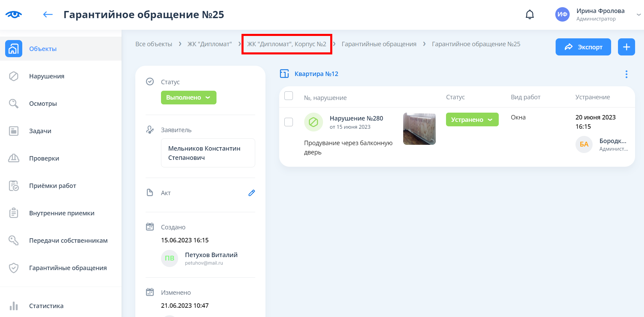Open the Квартира №12 link
The width and height of the screenshot is (644, 317).
316,74
